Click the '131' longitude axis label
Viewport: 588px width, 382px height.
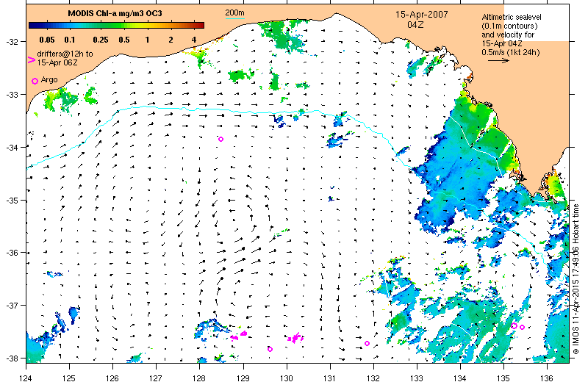[x=330, y=378]
